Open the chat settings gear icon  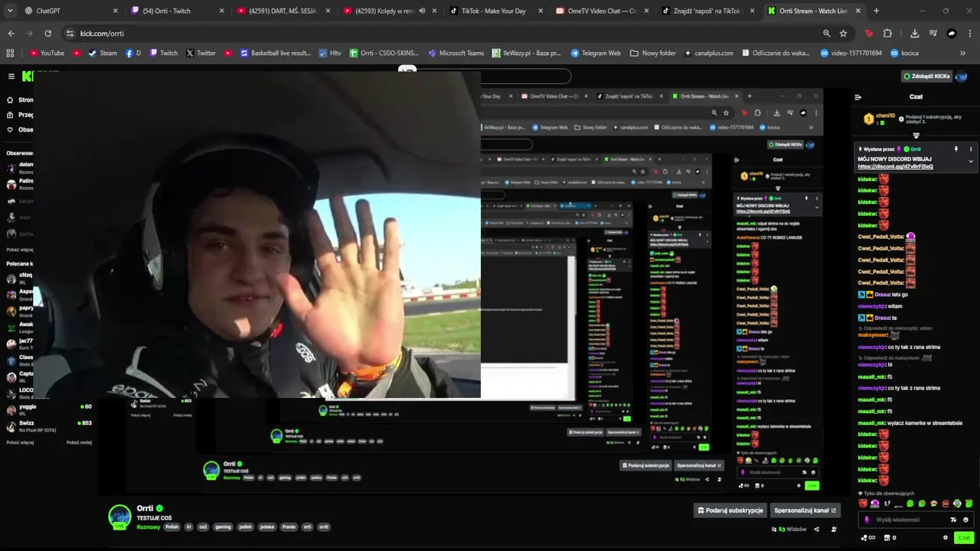click(946, 538)
